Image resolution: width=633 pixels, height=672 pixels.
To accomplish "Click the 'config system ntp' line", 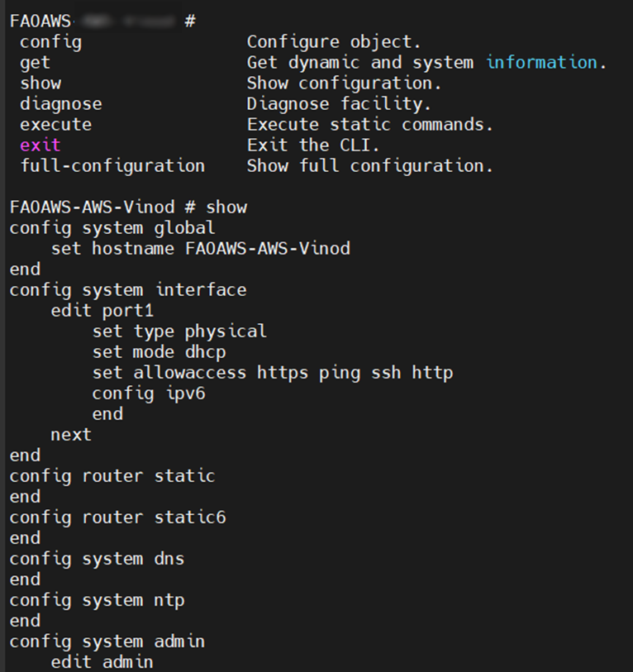I will click(97, 600).
